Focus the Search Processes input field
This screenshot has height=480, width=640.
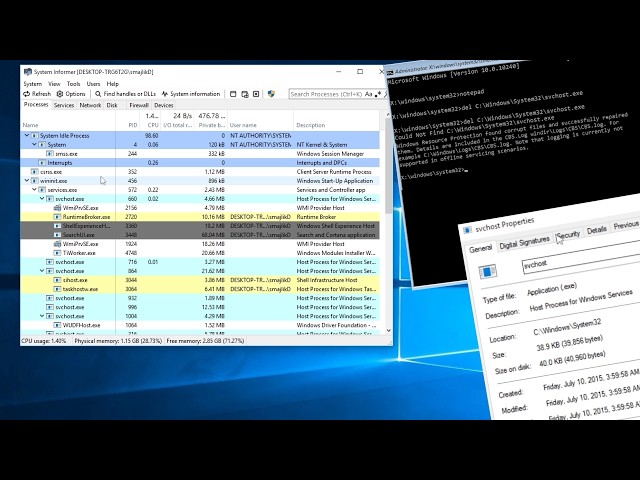[x=327, y=94]
